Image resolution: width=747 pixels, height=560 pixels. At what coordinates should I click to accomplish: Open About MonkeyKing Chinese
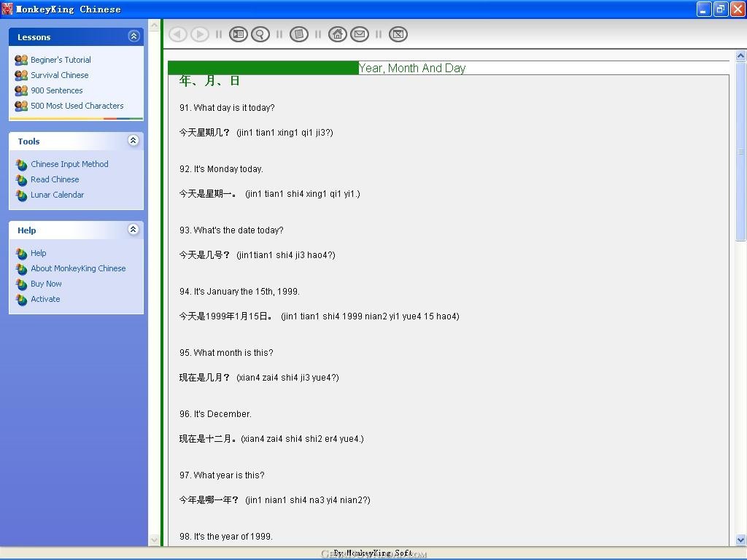(x=78, y=268)
